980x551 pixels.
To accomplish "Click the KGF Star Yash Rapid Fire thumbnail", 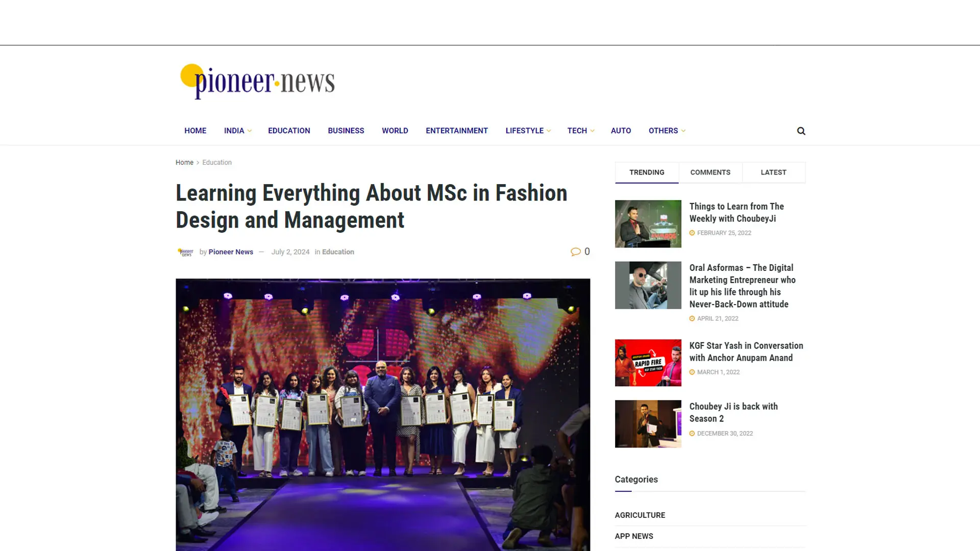I will point(648,362).
